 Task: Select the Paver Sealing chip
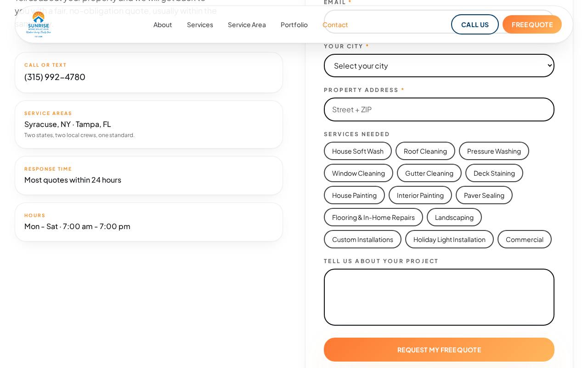[484, 195]
